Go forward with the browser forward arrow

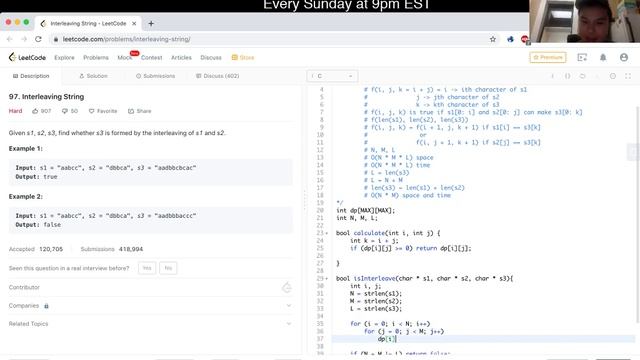click(24, 39)
